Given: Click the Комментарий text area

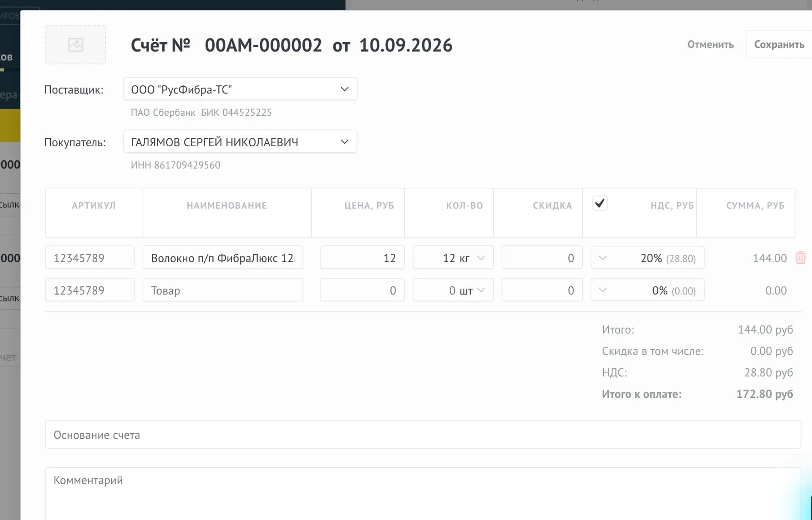Looking at the screenshot, I should point(423,494).
